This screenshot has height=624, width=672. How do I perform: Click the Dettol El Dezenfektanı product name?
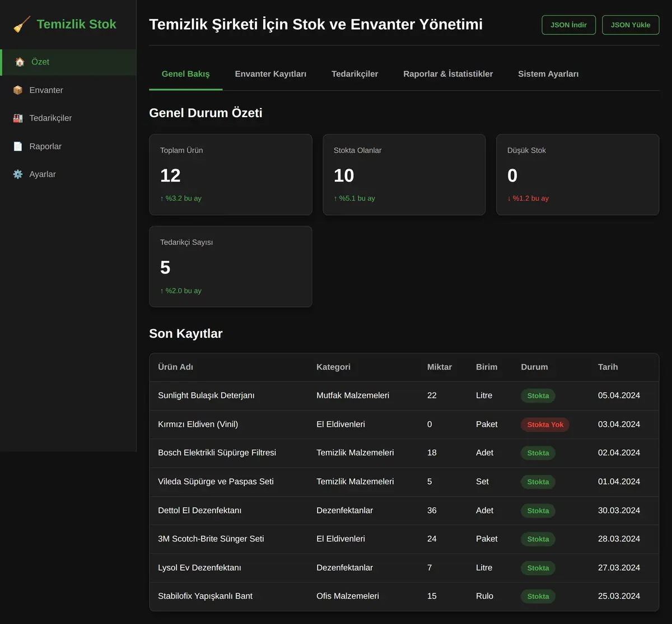pyautogui.click(x=199, y=510)
